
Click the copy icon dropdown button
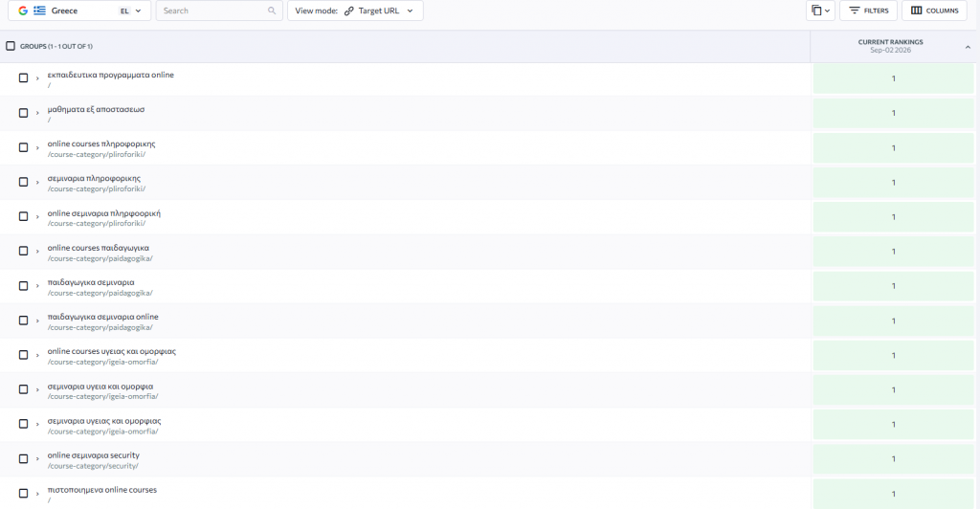pos(820,11)
